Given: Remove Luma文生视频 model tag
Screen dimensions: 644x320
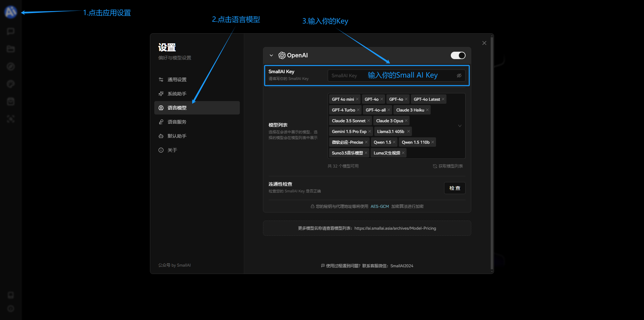Looking at the screenshot, I should coord(403,153).
